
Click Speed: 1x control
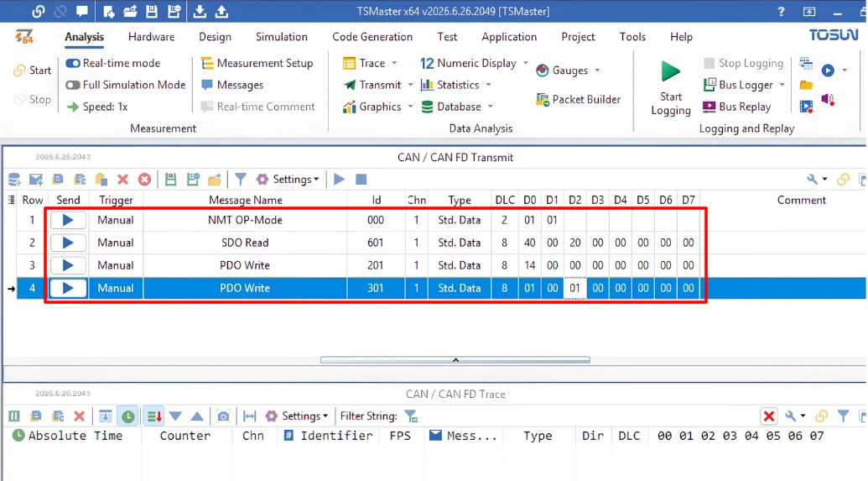point(97,107)
